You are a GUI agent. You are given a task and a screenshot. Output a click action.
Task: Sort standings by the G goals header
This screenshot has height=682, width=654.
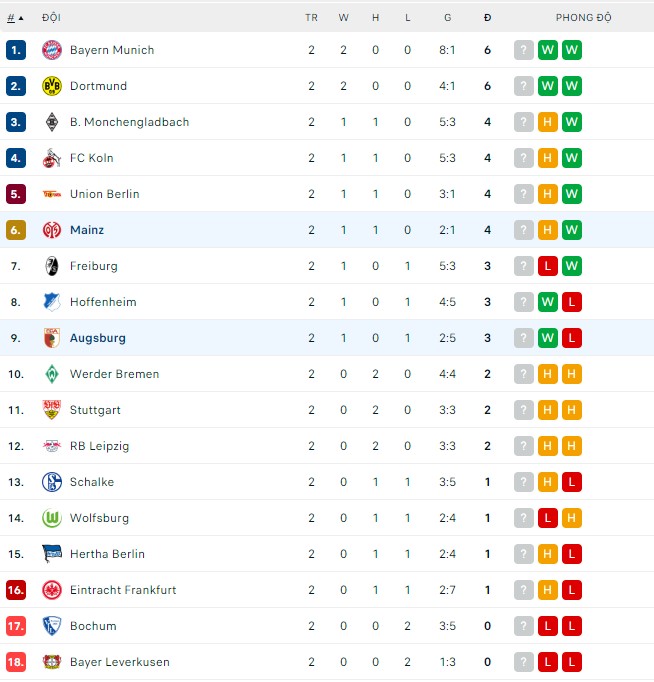tap(447, 18)
